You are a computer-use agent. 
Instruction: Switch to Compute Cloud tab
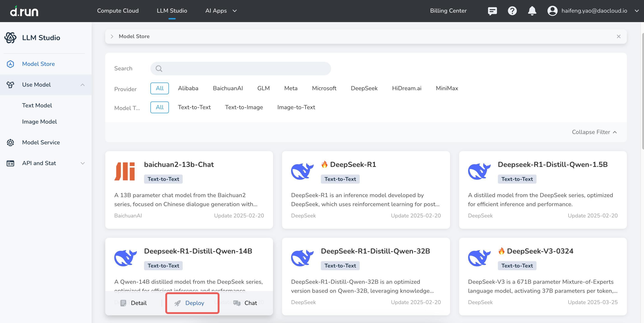118,11
